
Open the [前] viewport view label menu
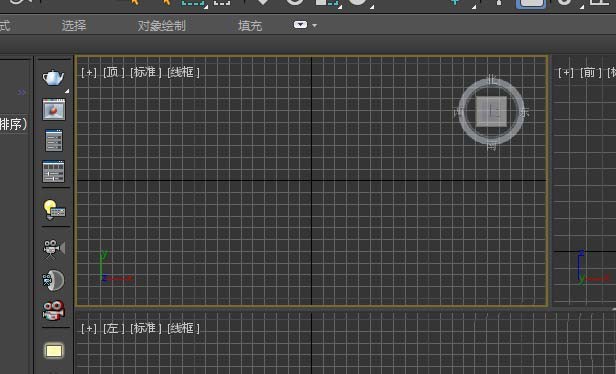coord(590,72)
